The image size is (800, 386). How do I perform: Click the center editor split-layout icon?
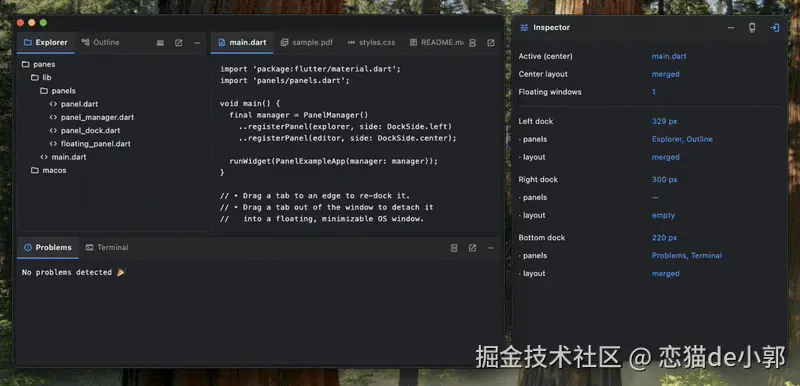[x=472, y=43]
